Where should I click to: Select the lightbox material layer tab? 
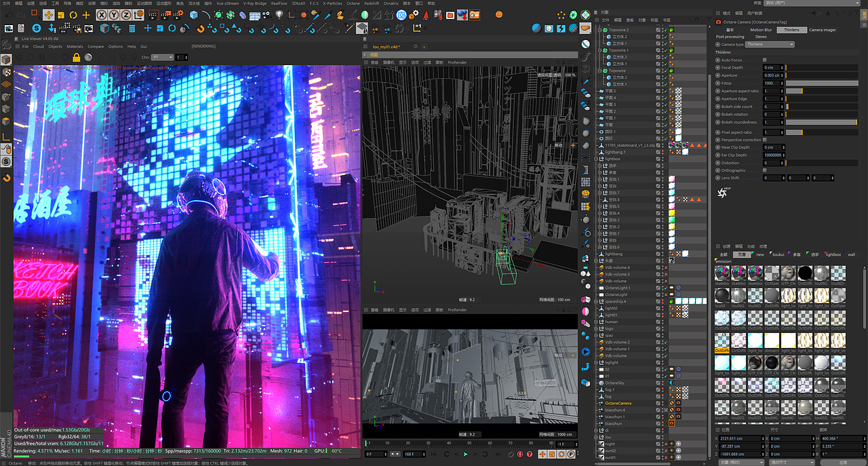pos(833,254)
